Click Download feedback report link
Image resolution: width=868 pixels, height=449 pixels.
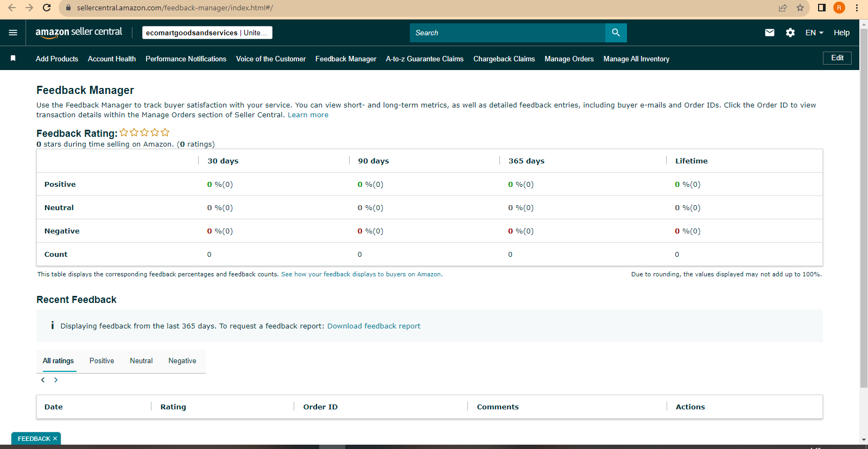pos(373,326)
